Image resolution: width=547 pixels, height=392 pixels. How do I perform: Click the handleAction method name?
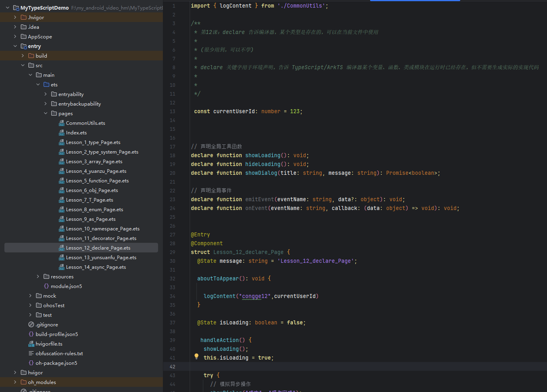tap(220, 340)
